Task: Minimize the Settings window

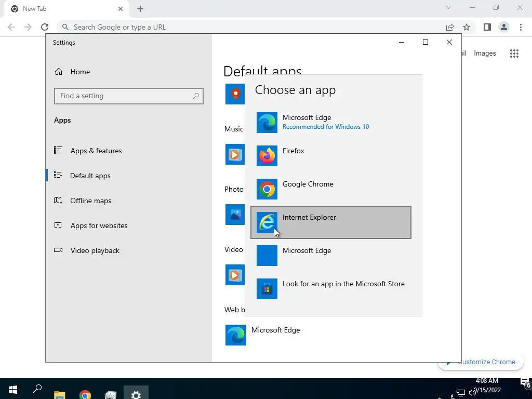Action: click(x=402, y=42)
